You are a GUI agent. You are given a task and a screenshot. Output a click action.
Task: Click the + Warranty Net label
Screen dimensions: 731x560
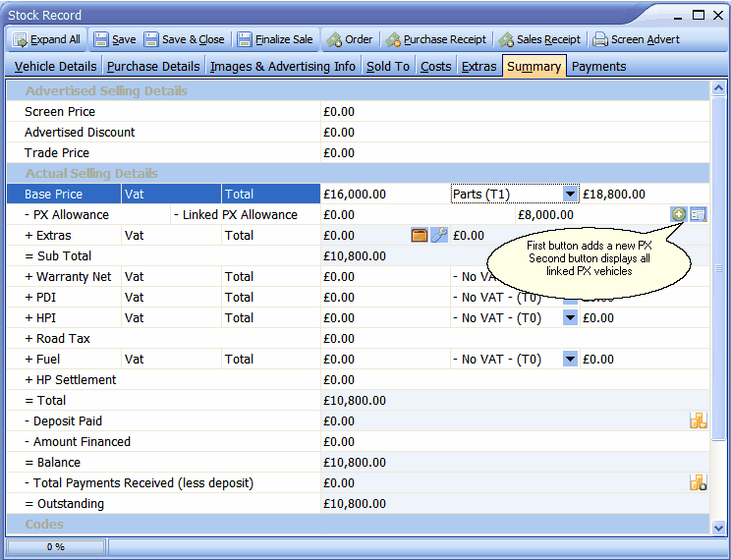[x=68, y=276]
